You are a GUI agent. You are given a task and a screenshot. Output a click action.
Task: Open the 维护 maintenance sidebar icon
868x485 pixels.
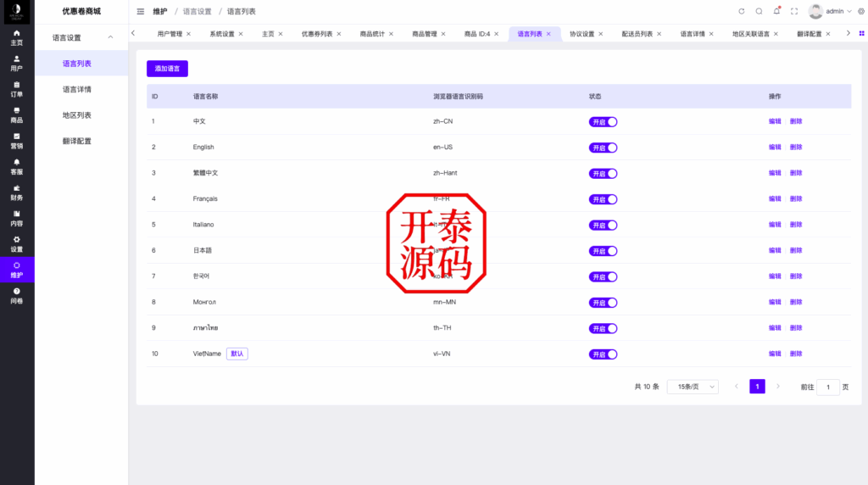point(17,270)
